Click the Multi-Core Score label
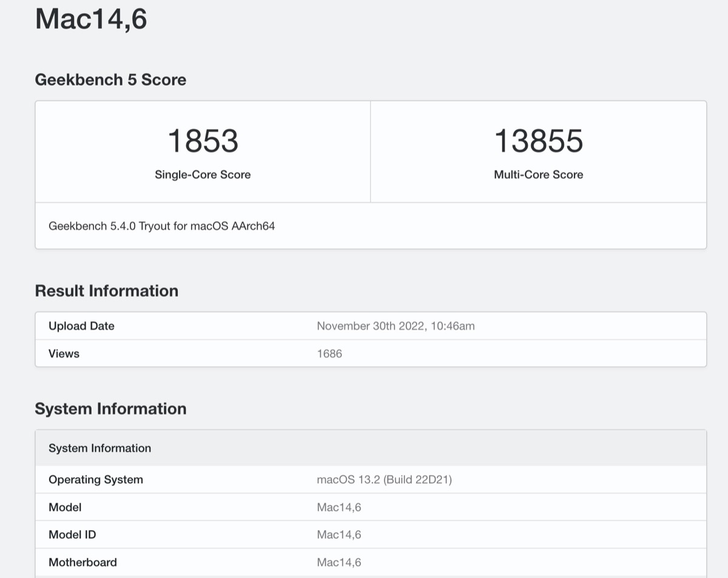 [538, 175]
